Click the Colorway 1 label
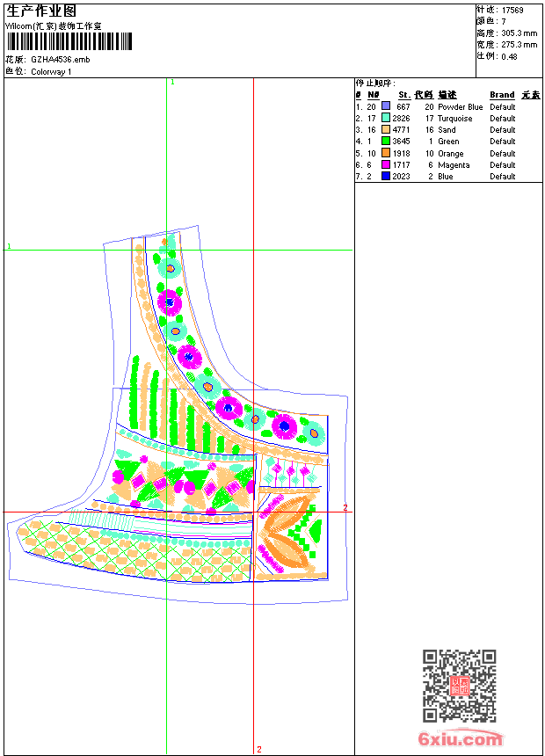 (51, 72)
